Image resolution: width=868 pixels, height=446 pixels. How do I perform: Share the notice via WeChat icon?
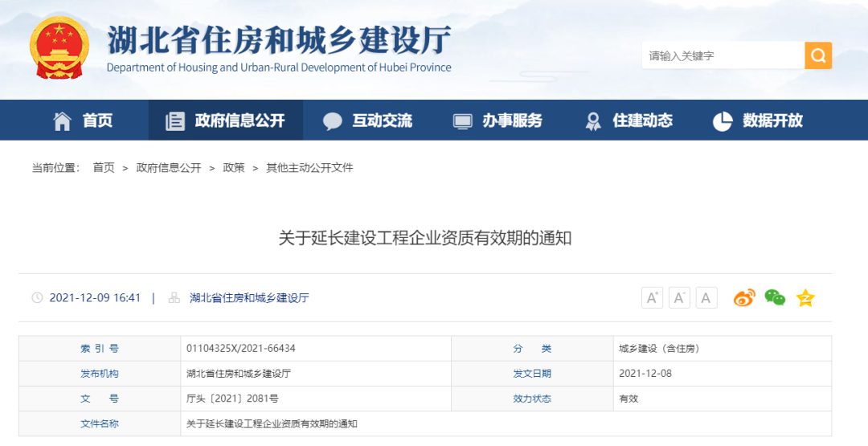775,297
